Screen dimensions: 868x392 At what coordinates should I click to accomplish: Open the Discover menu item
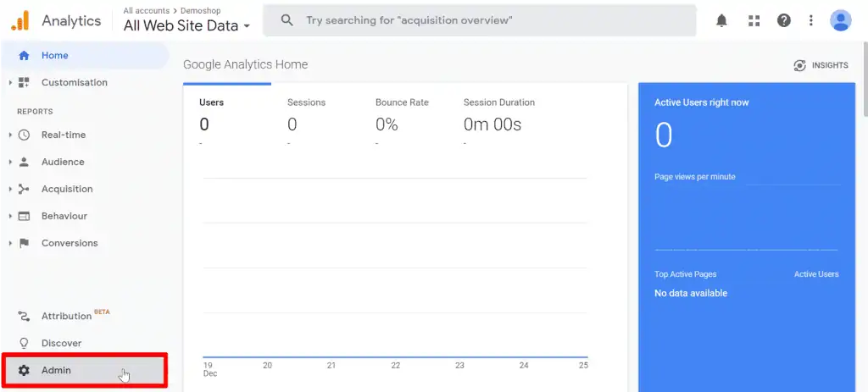[x=84, y=344]
